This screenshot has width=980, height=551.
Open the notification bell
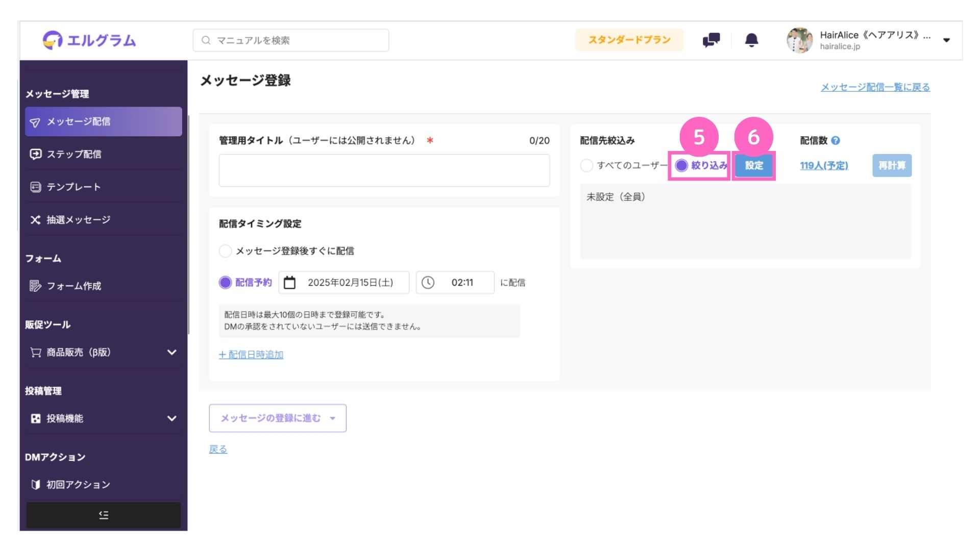pyautogui.click(x=751, y=40)
